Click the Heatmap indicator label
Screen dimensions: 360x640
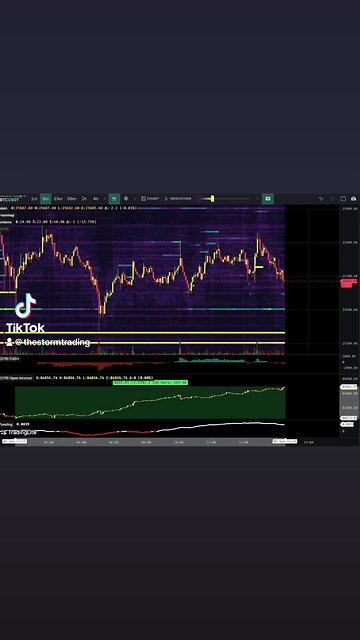click(6, 215)
